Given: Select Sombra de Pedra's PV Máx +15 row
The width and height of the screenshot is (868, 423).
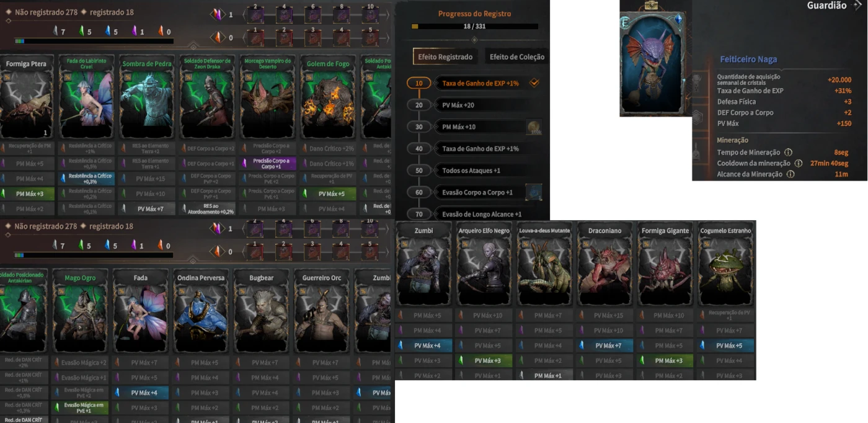Looking at the screenshot, I should [x=147, y=179].
